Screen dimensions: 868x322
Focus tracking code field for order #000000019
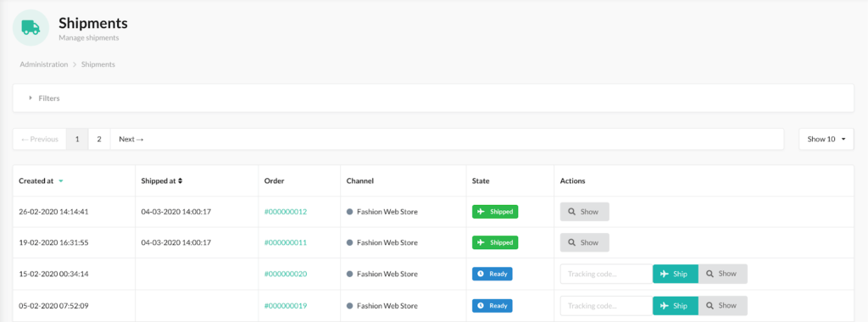click(x=606, y=305)
